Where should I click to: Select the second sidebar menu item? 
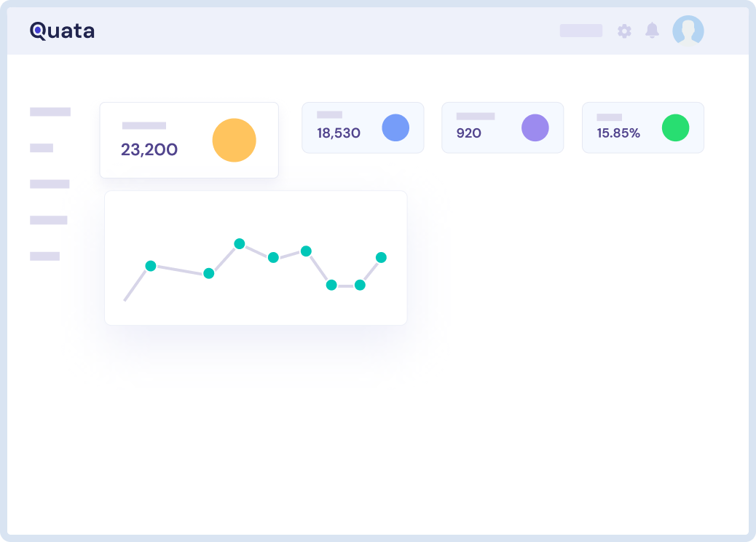(42, 148)
